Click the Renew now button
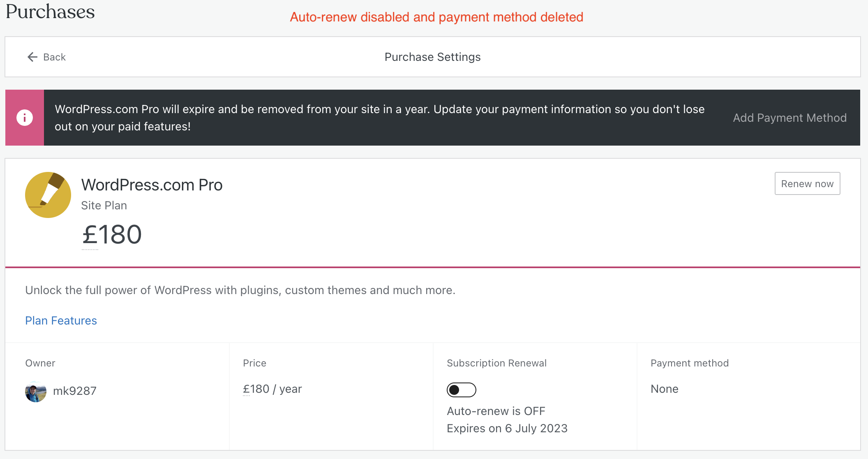 pyautogui.click(x=807, y=183)
